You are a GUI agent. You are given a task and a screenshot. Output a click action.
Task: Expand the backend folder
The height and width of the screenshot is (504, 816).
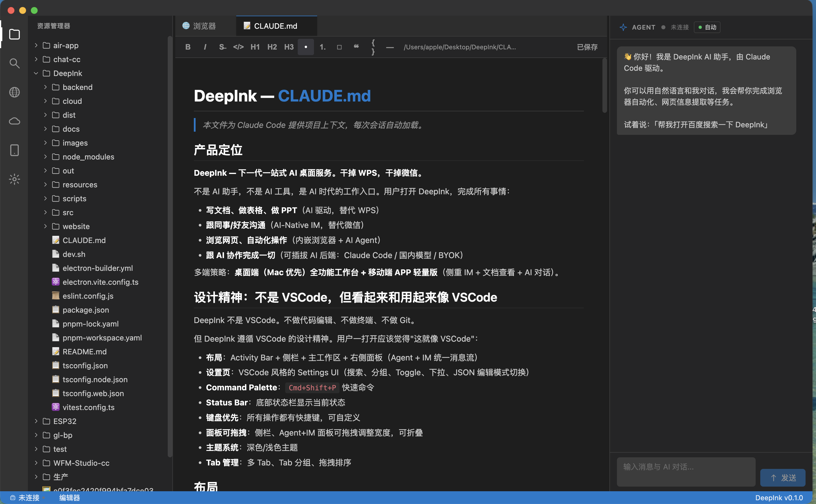pos(45,87)
